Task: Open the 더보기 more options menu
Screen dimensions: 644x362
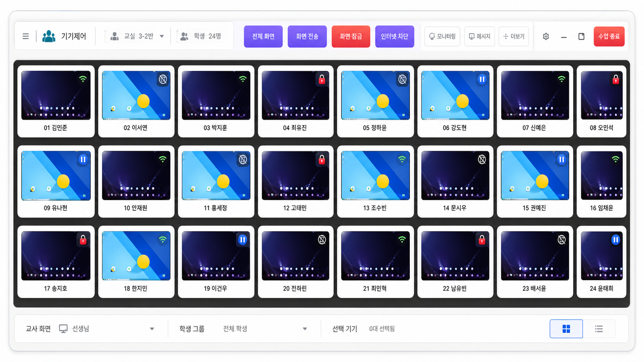Action: point(514,36)
